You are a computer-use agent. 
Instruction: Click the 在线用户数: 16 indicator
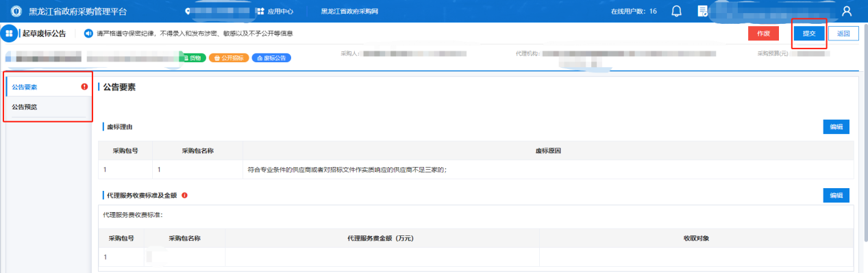tap(633, 12)
